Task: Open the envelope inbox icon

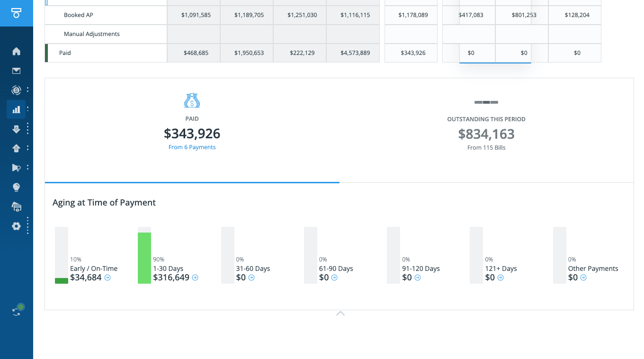Action: tap(16, 71)
